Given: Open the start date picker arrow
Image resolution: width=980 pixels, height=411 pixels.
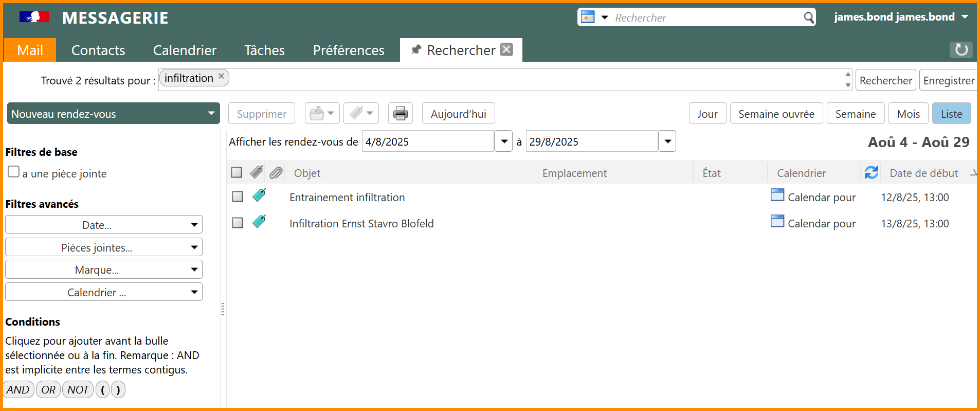Looking at the screenshot, I should (x=503, y=141).
